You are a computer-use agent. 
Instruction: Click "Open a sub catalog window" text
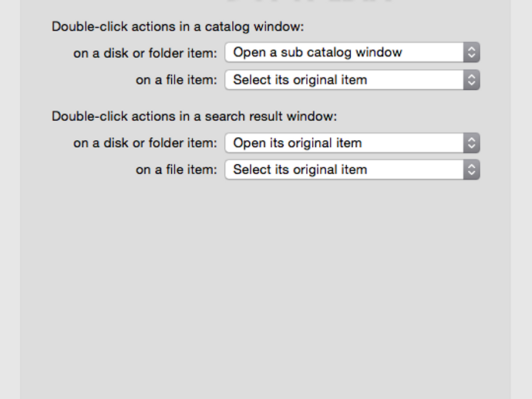coord(318,53)
